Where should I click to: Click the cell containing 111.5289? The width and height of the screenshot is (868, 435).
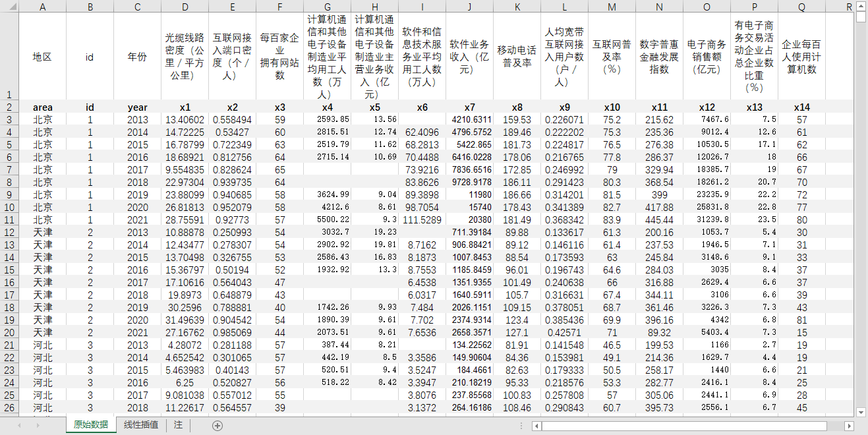pos(422,219)
